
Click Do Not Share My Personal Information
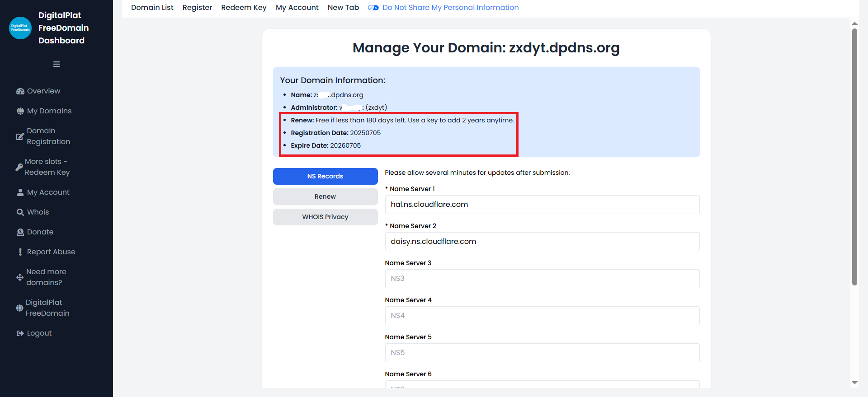tap(450, 8)
